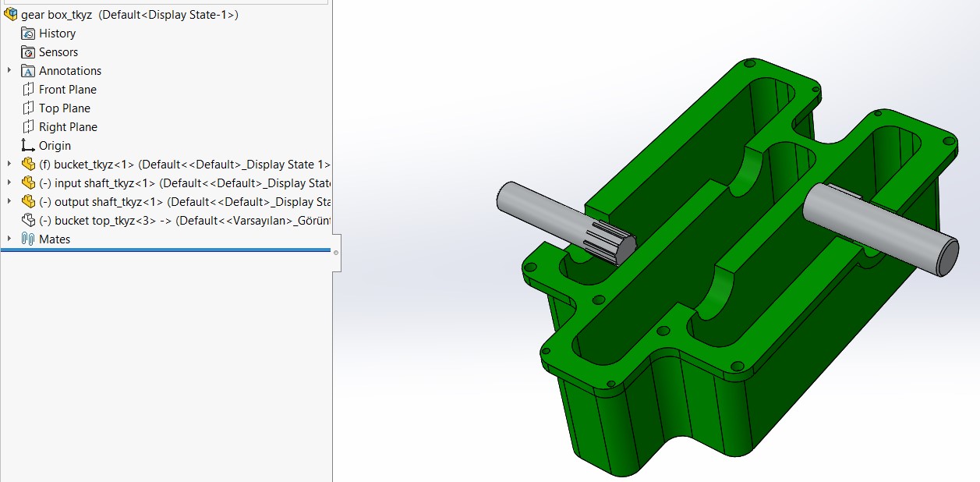Image resolution: width=980 pixels, height=482 pixels.
Task: Expand the input shaft_tkyz<1> component
Action: click(9, 183)
